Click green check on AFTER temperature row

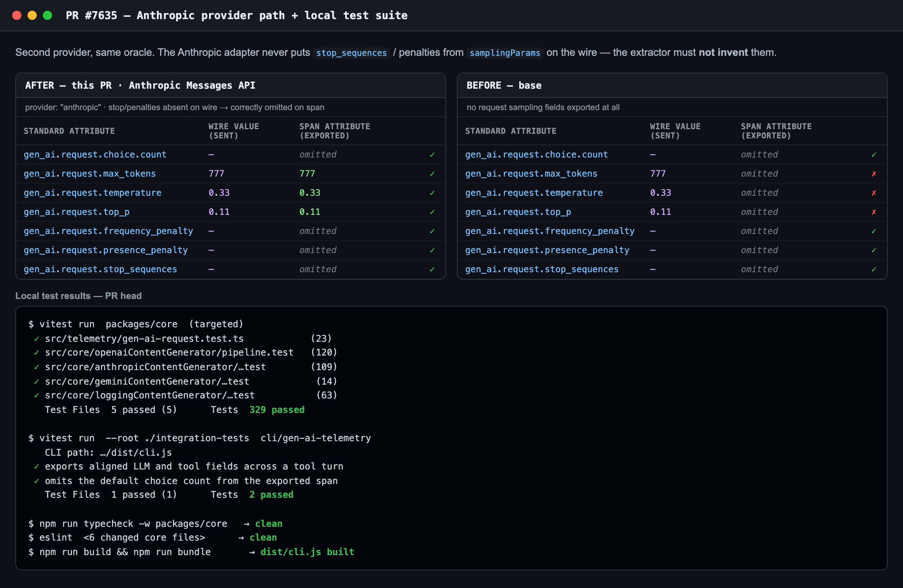tap(432, 193)
